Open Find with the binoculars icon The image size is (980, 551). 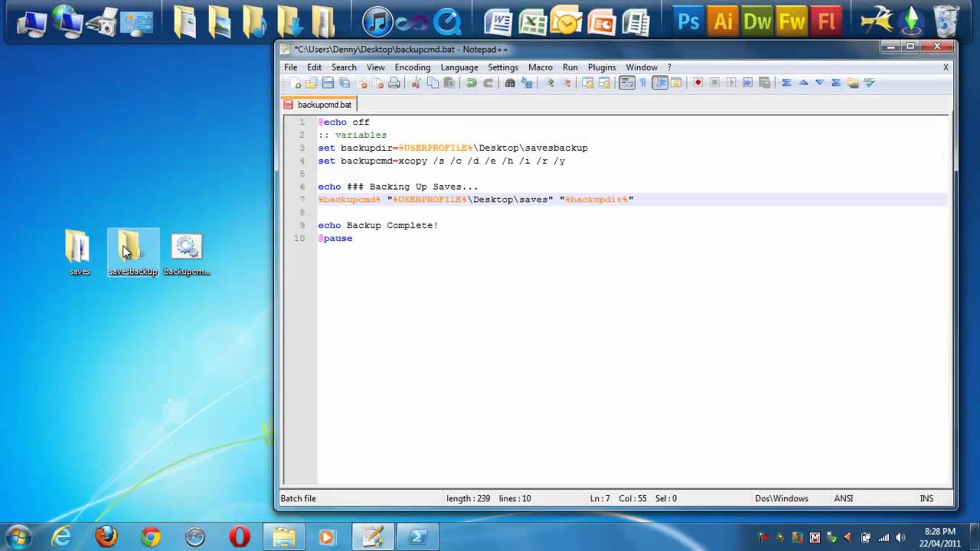[510, 83]
